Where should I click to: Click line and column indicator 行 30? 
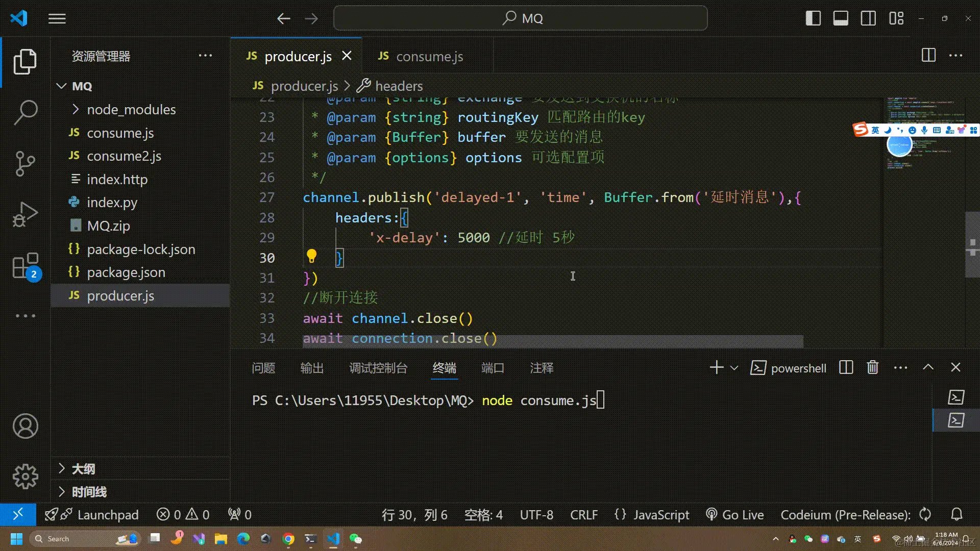414,515
